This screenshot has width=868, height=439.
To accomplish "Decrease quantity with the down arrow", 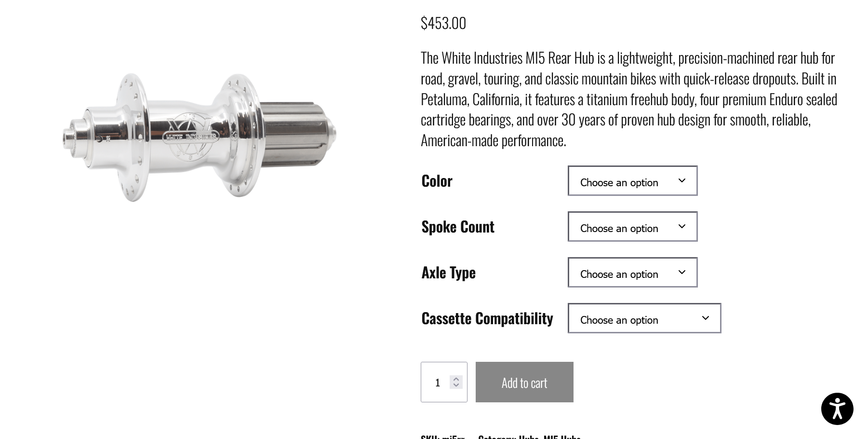I will (456, 385).
